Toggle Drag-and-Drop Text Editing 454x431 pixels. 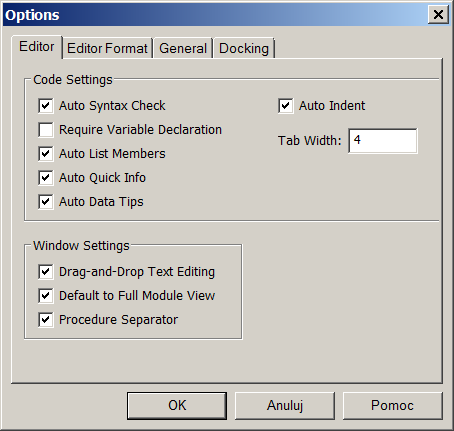(x=46, y=272)
